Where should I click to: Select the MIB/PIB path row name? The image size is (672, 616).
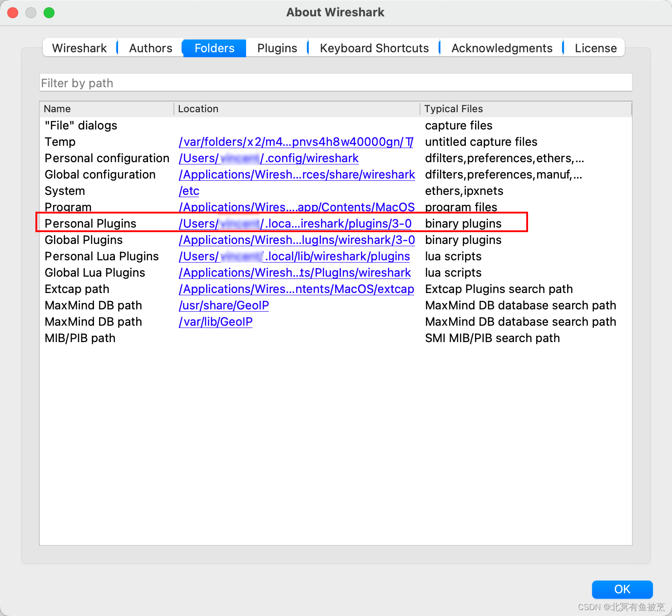(x=80, y=338)
